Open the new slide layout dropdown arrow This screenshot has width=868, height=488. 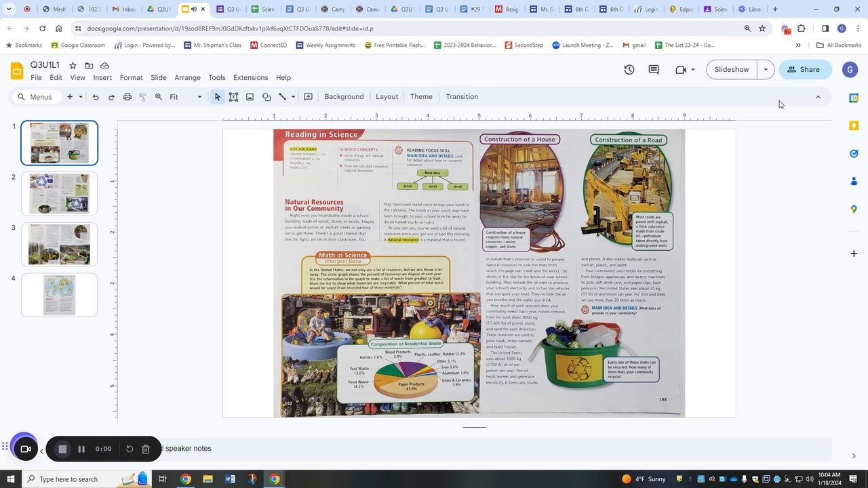point(81,97)
